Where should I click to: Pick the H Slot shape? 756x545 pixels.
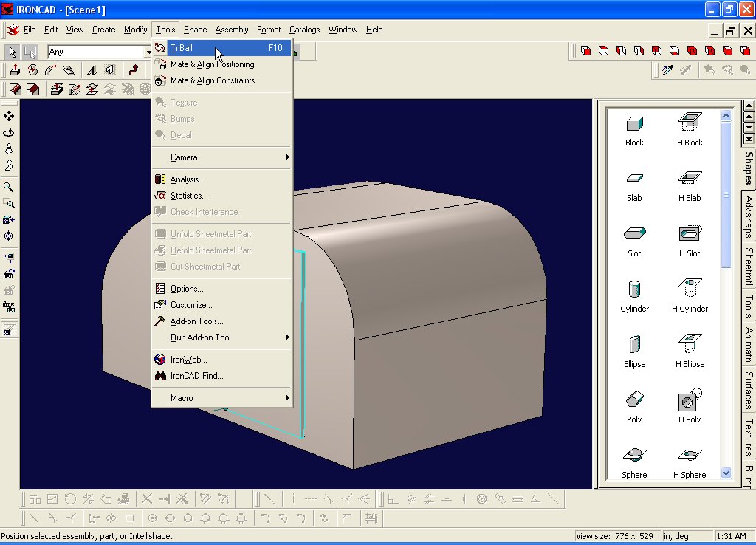tap(690, 241)
